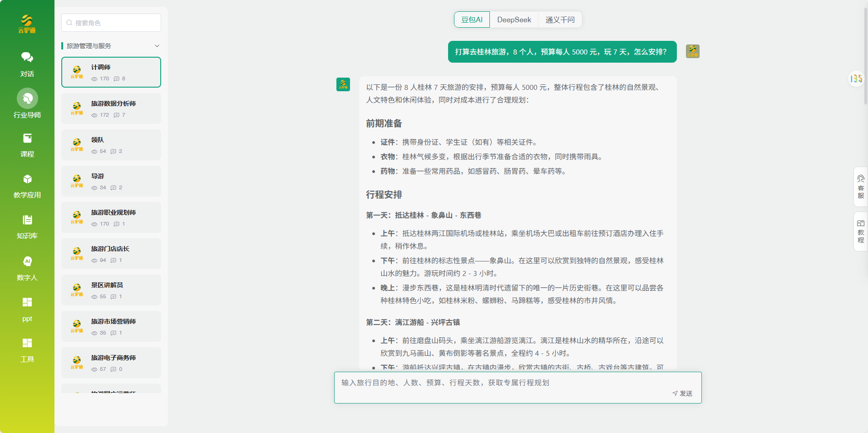Open the 对话 conversation panel
Image resolution: width=868 pixels, height=433 pixels.
27,64
